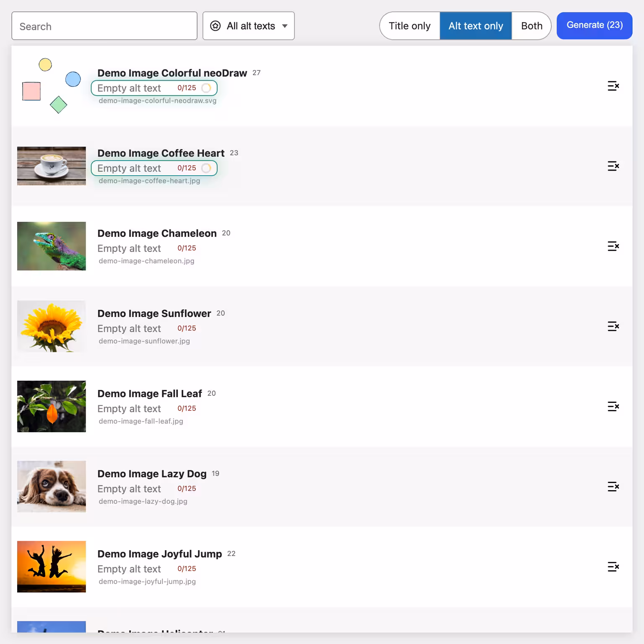Open the colorful shapes neoDraw thumbnail
This screenshot has height=644, width=644.
click(x=52, y=86)
